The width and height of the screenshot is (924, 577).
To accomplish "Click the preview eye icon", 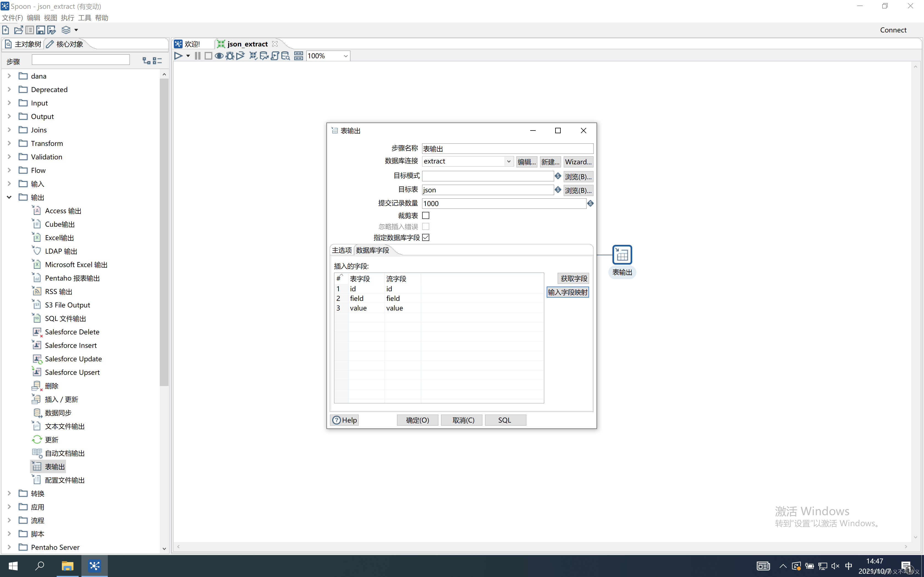I will point(219,56).
